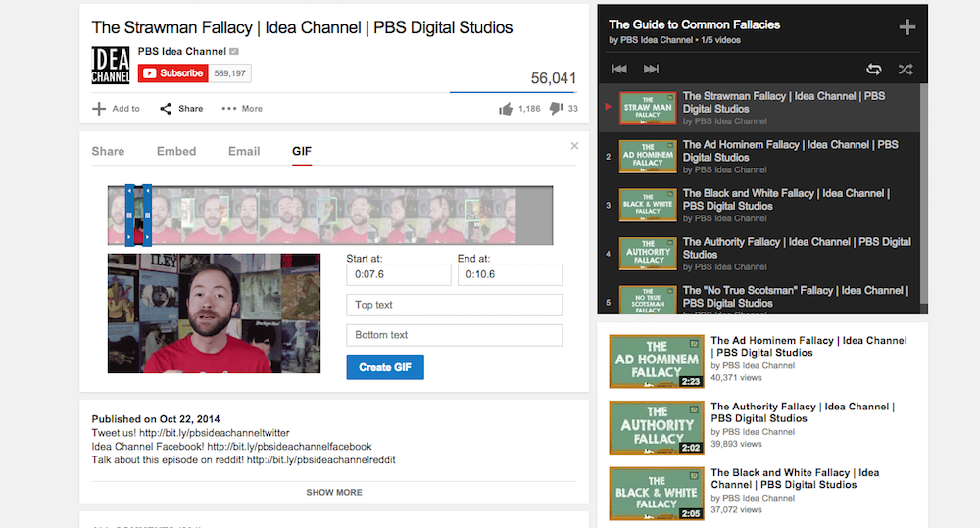Open the More options menu
This screenshot has height=528, width=980.
[x=241, y=109]
